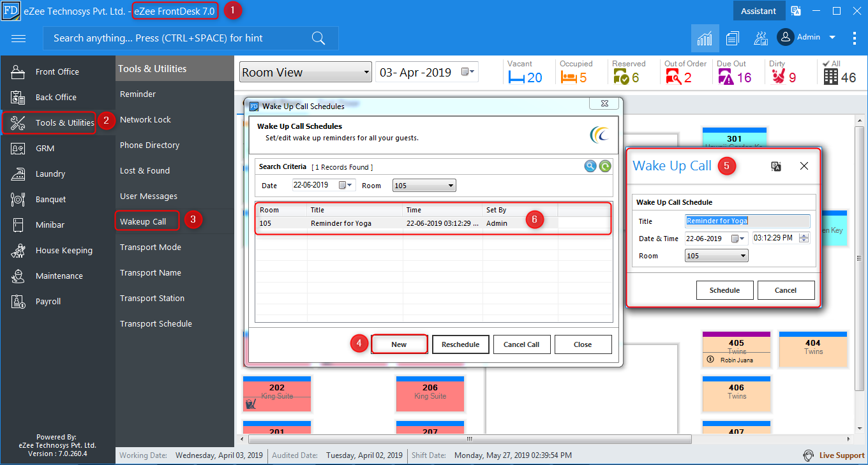Expand the Room 105 dropdown in Search Criteria

point(451,186)
